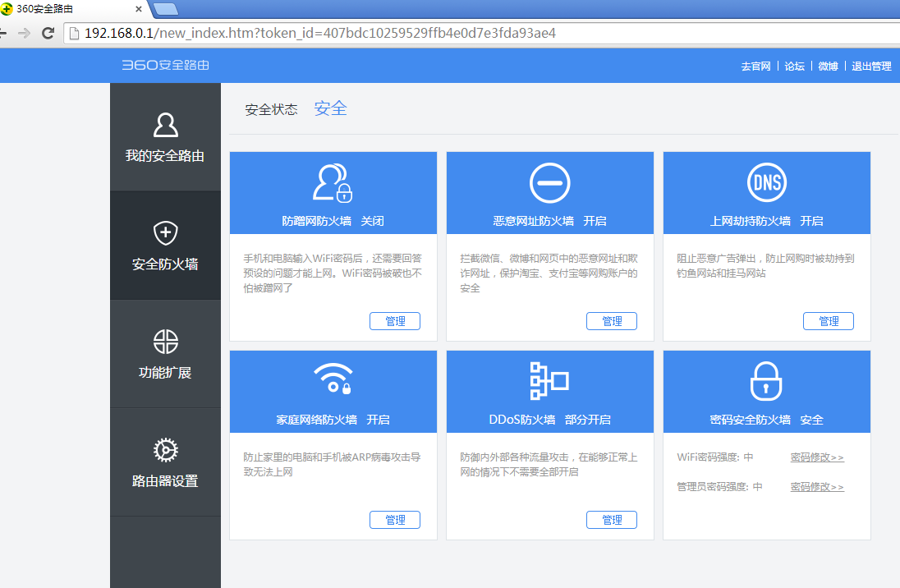Screen dimensions: 900x588
Task: Click 管理 button under 防蹭网防火墙
Action: tap(395, 321)
